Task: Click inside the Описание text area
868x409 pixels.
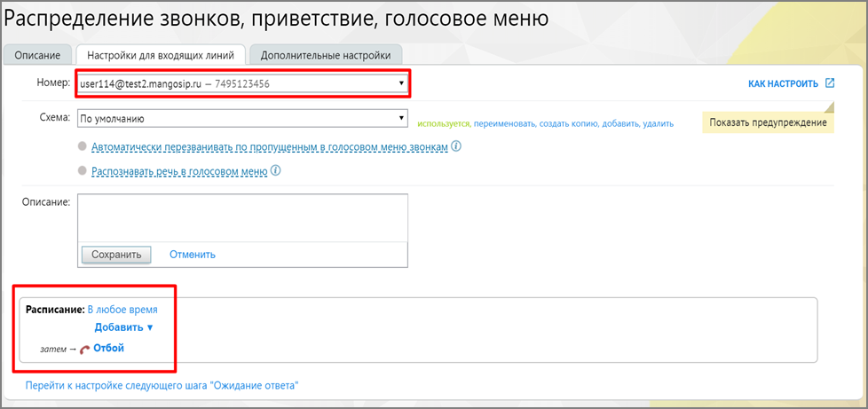Action: [242, 217]
